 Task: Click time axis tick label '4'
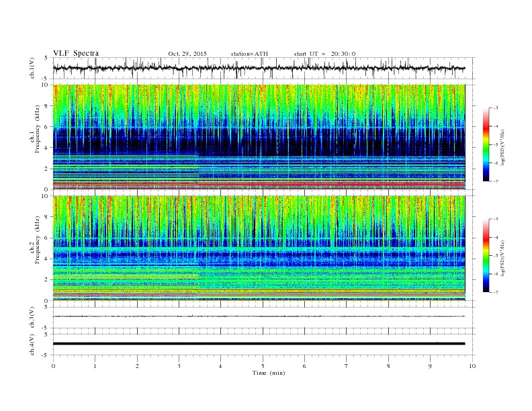(x=220, y=366)
